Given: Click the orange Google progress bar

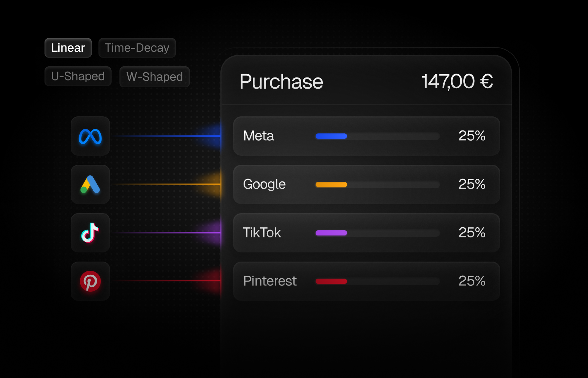Looking at the screenshot, I should pyautogui.click(x=331, y=184).
